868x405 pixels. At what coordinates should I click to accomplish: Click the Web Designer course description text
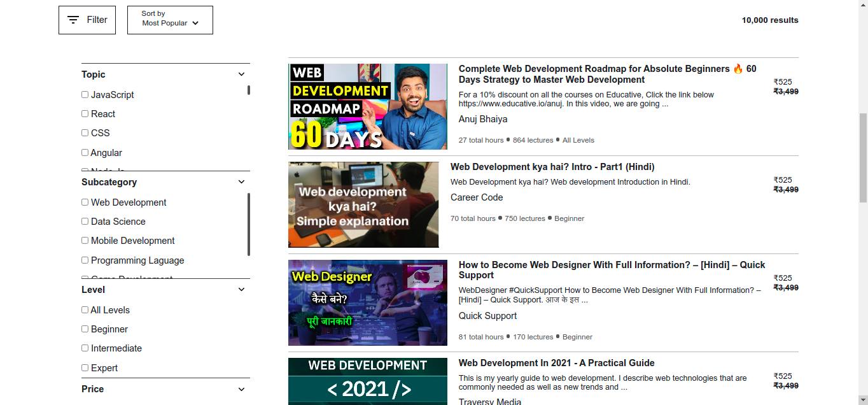point(610,295)
